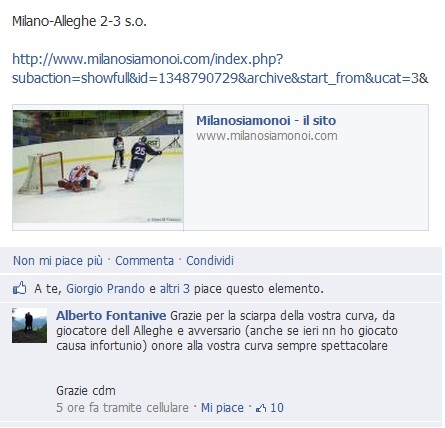The width and height of the screenshot is (445, 428).
Task: Show the 'altri 3' people who liked this
Action: 175,289
